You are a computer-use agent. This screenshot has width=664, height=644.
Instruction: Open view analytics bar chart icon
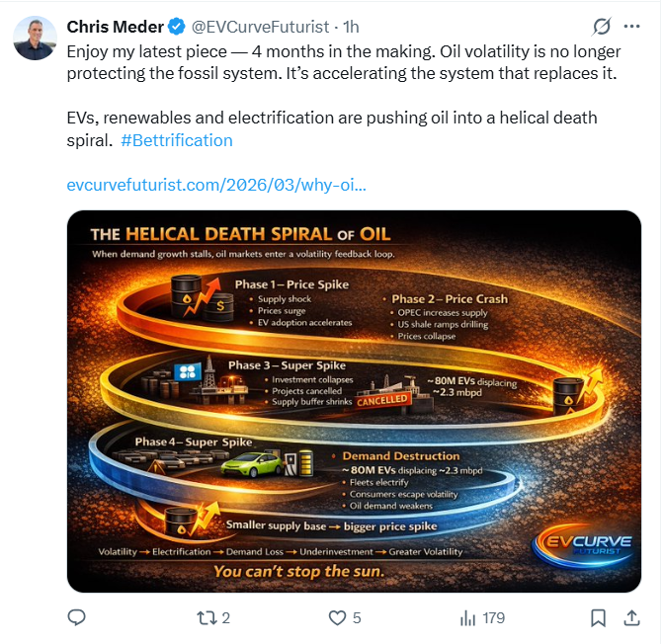[468, 618]
